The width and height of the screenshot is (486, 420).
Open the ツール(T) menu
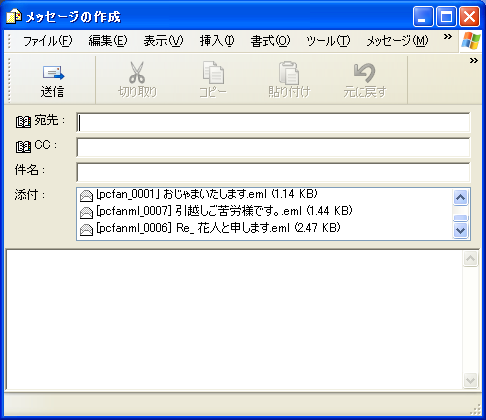[328, 41]
